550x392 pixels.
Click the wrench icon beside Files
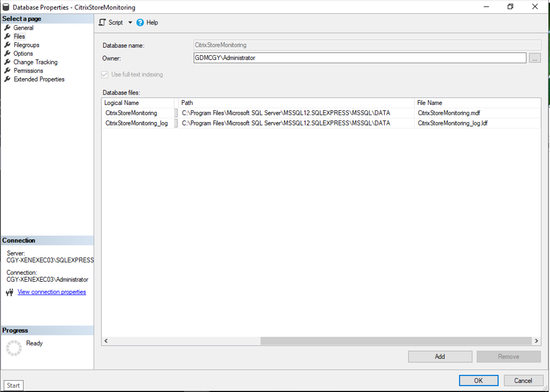tap(7, 36)
